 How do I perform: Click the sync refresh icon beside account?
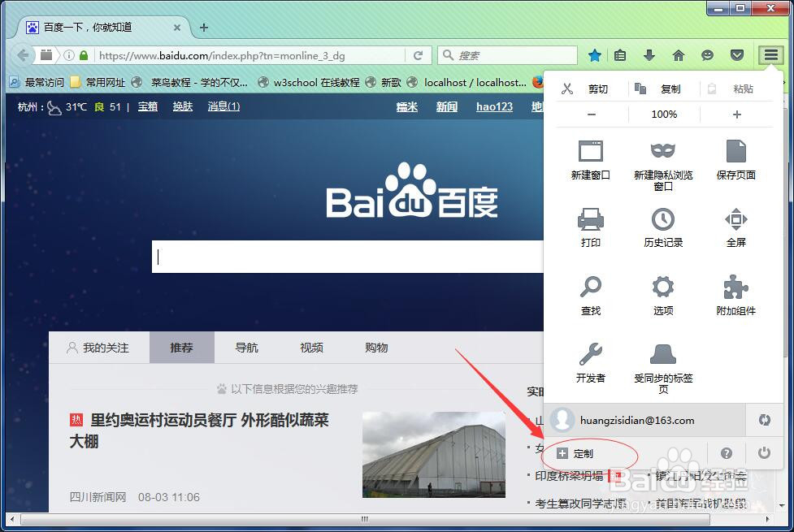pyautogui.click(x=764, y=420)
